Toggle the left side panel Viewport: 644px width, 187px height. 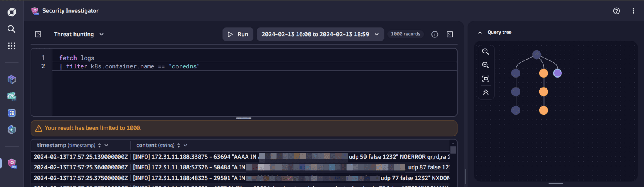(38, 34)
